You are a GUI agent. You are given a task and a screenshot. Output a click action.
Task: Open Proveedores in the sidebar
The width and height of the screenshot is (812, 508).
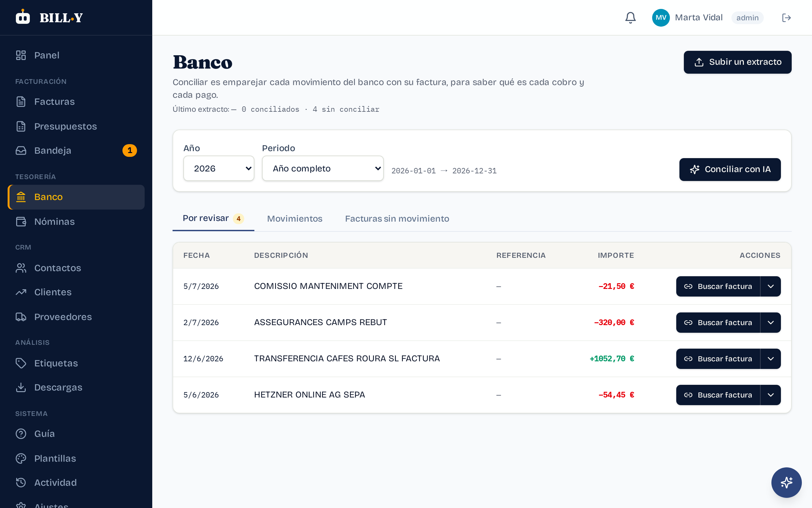[76, 317]
